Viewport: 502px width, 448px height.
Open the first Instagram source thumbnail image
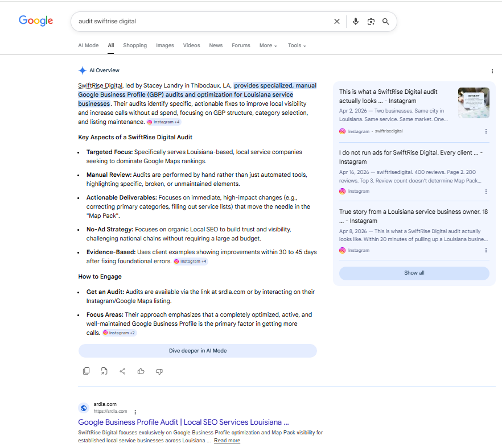click(474, 103)
